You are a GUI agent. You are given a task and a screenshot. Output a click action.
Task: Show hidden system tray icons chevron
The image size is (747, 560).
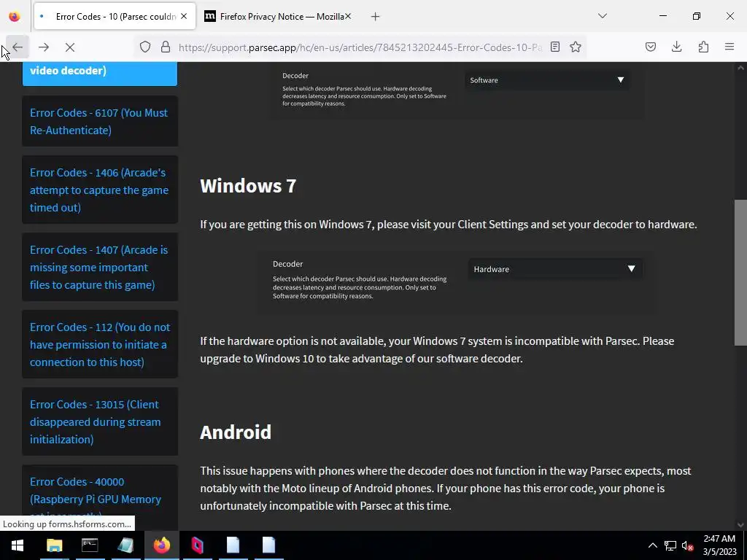click(653, 545)
